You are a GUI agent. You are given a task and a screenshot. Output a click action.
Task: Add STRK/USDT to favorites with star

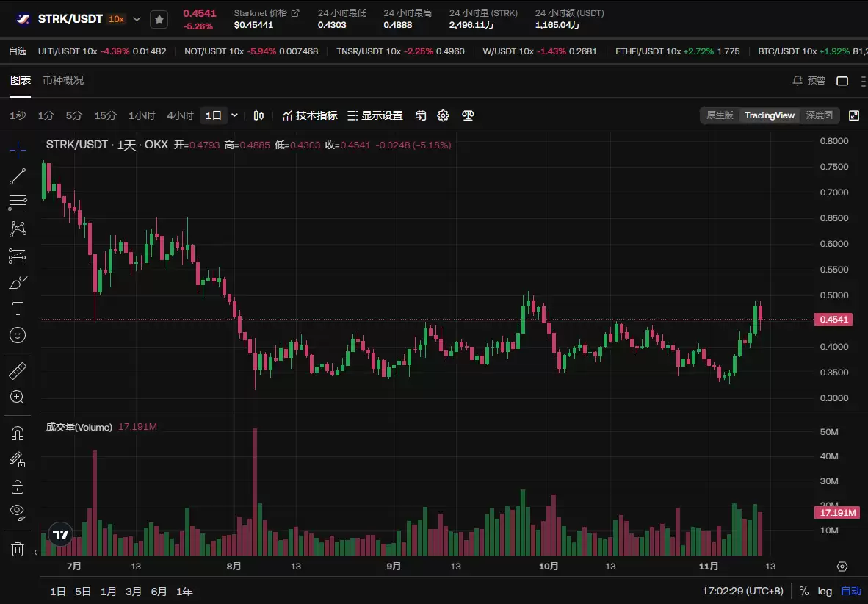(159, 19)
